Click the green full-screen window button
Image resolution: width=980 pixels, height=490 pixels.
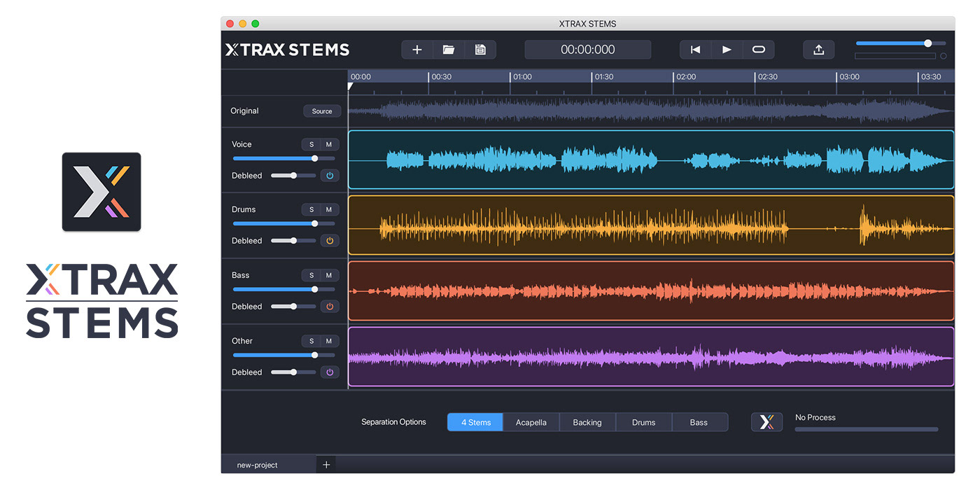[x=255, y=24]
